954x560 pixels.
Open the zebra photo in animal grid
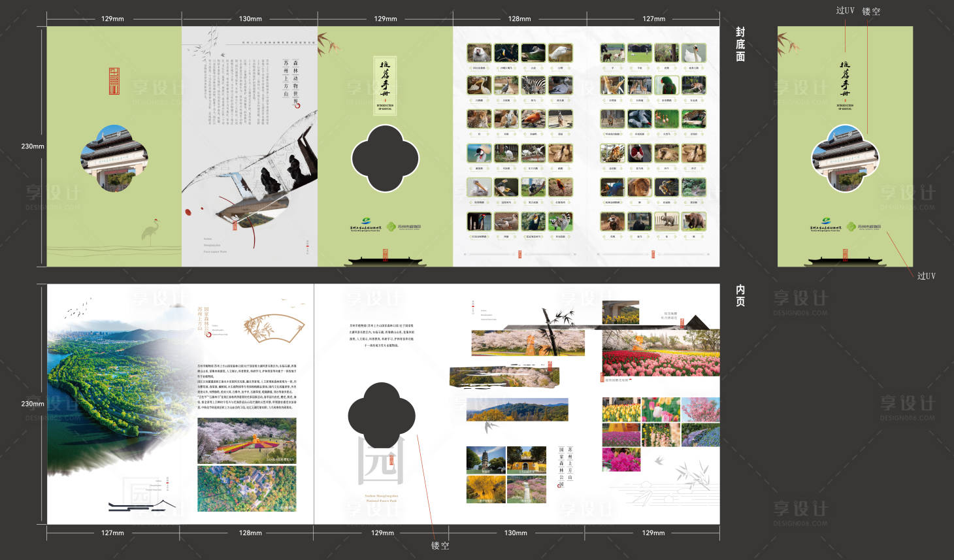tap(533, 86)
